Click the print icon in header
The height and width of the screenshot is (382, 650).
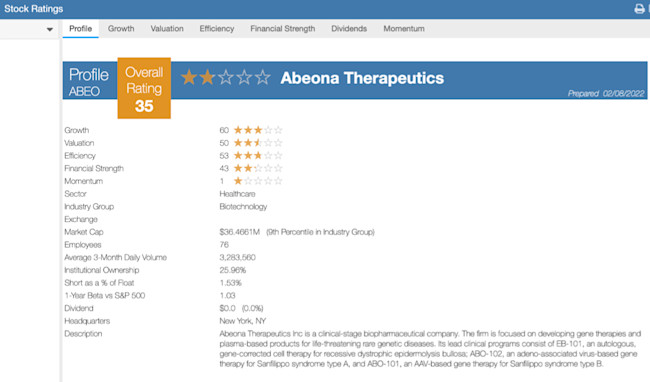coord(639,9)
